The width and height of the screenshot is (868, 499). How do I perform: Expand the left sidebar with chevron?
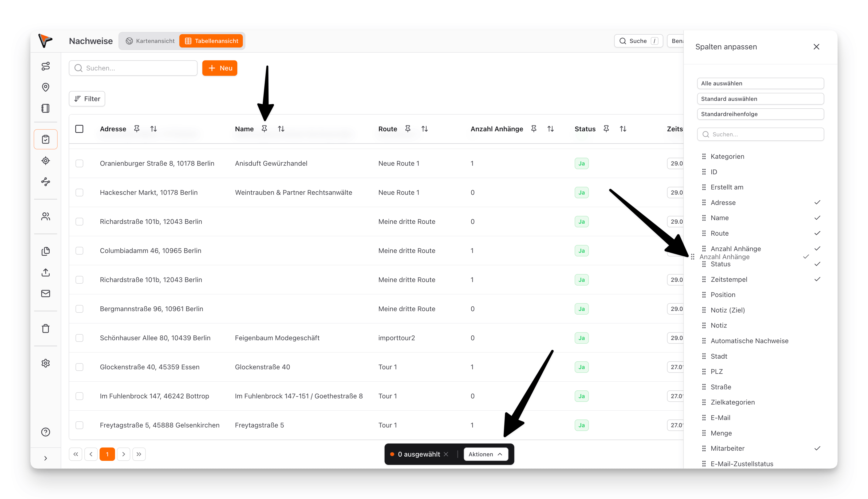pos(46,458)
